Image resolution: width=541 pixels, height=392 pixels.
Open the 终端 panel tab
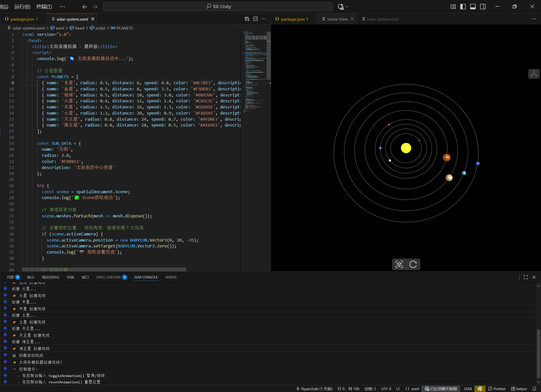click(x=71, y=277)
